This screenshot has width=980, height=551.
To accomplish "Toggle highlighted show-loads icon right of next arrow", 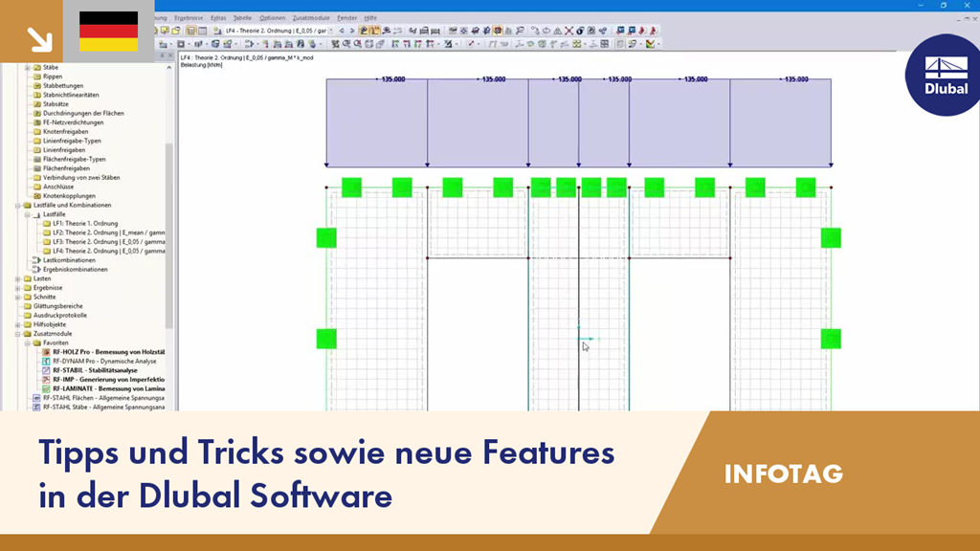I will [364, 31].
